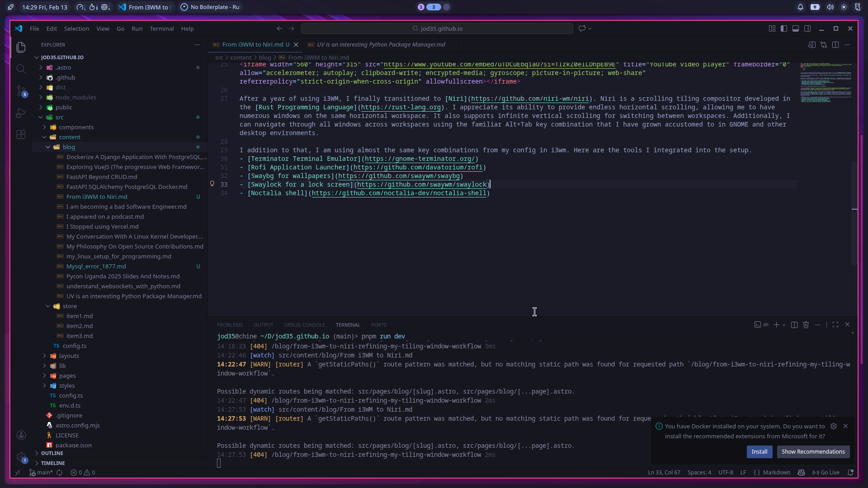Kill the terminal with trash icon
The height and width of the screenshot is (488, 868).
pyautogui.click(x=806, y=325)
